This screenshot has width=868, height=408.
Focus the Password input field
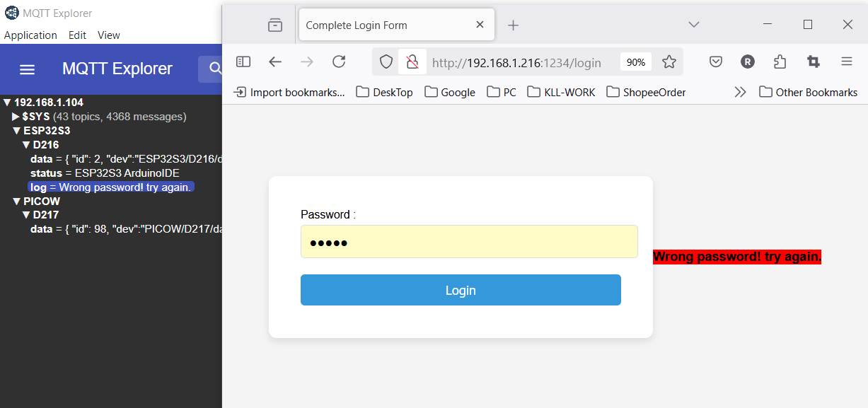[x=469, y=242]
